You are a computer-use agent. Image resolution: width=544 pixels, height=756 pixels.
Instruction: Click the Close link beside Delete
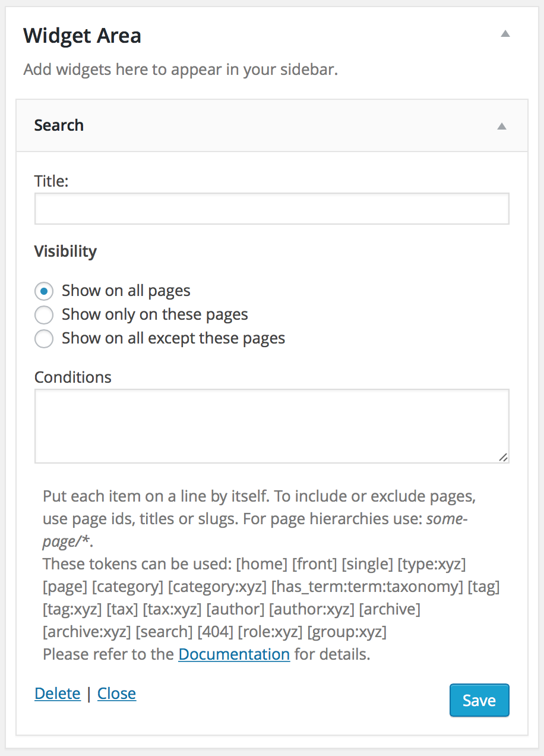point(116,694)
